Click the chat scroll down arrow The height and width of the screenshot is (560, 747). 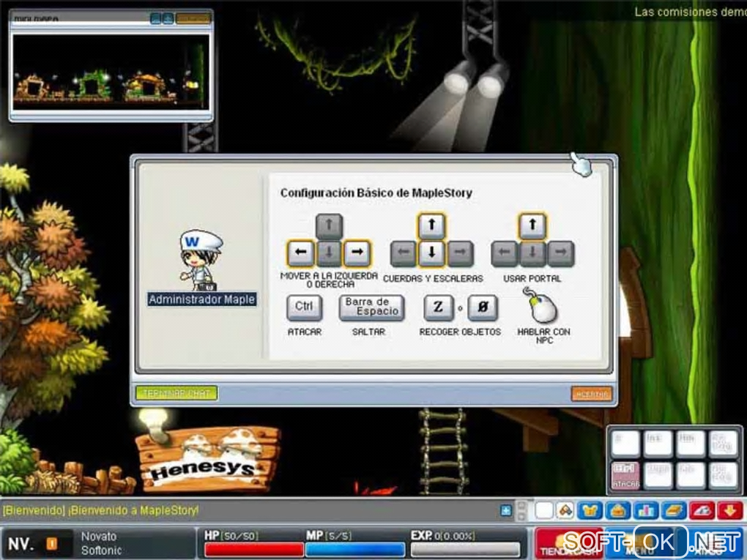tap(521, 516)
